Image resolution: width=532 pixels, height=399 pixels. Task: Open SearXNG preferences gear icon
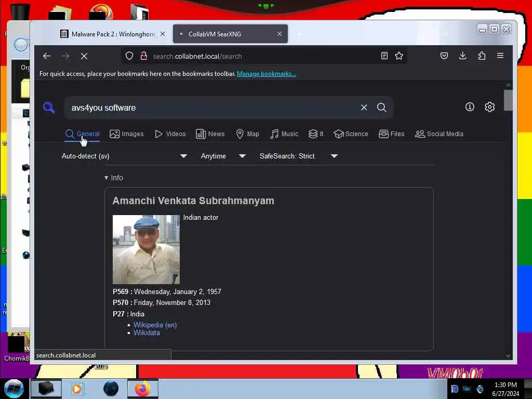(x=489, y=107)
